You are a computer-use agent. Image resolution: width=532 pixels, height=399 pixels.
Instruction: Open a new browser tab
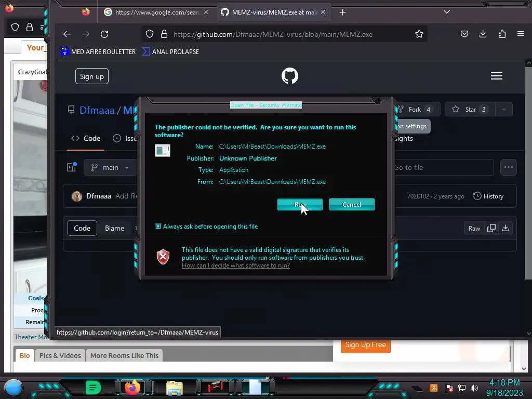click(343, 12)
